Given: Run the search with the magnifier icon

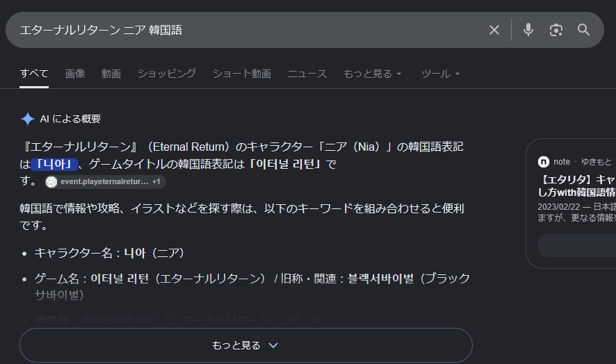Looking at the screenshot, I should (x=583, y=30).
